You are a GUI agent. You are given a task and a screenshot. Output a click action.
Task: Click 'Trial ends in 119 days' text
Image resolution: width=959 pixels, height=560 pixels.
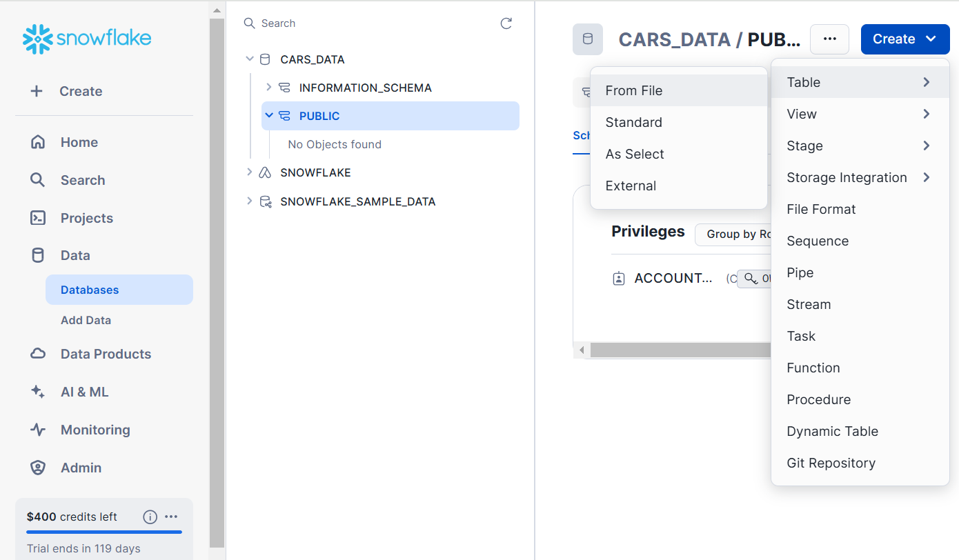click(x=83, y=549)
